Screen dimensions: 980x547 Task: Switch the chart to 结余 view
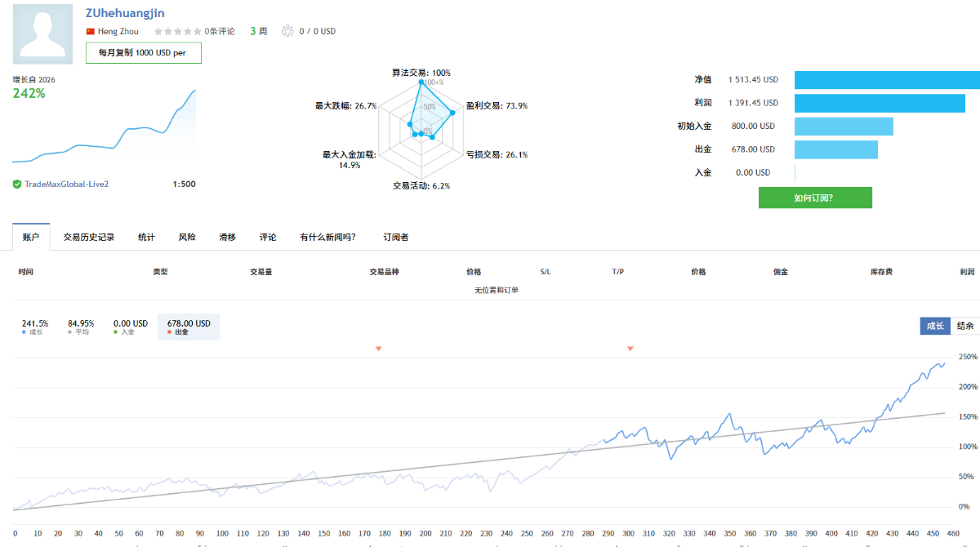point(965,326)
